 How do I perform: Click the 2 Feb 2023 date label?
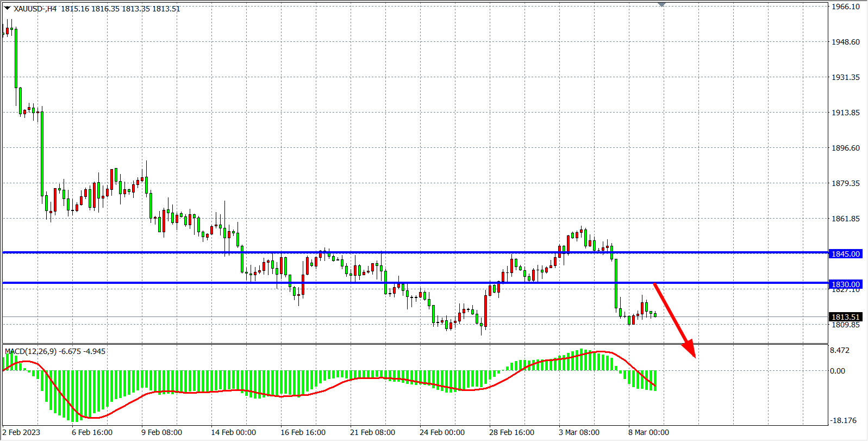22,432
